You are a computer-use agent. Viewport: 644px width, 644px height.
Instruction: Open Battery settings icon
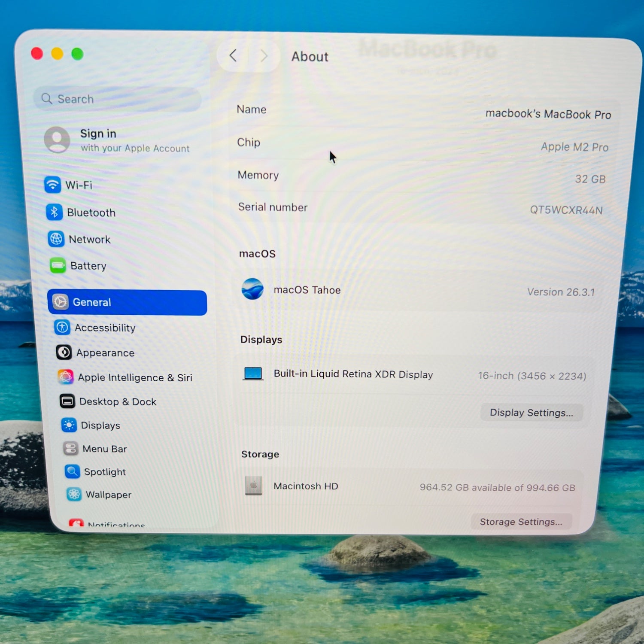coord(58,265)
